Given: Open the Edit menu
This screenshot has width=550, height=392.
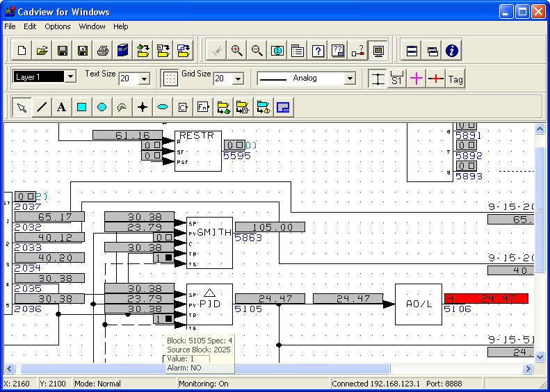Looking at the screenshot, I should (30, 26).
